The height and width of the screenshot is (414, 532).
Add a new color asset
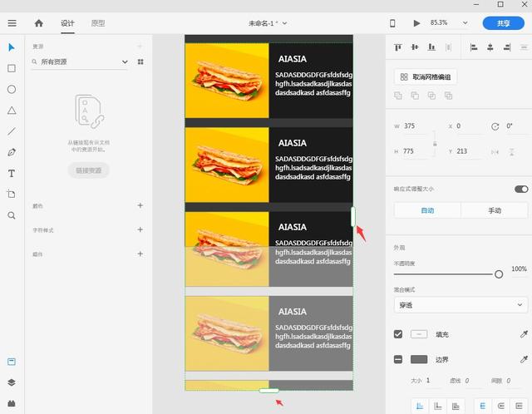pyautogui.click(x=140, y=205)
